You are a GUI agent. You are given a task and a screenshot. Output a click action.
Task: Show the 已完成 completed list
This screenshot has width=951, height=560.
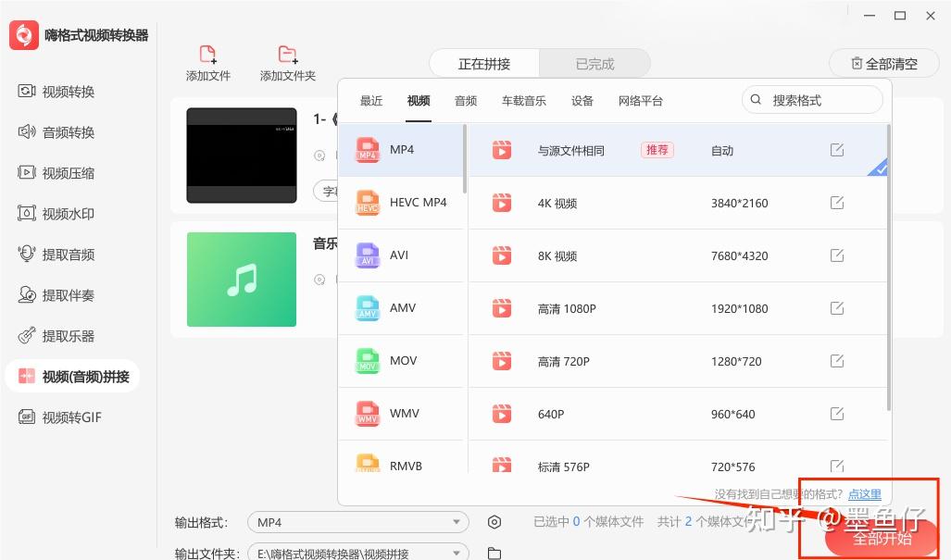[x=594, y=64]
